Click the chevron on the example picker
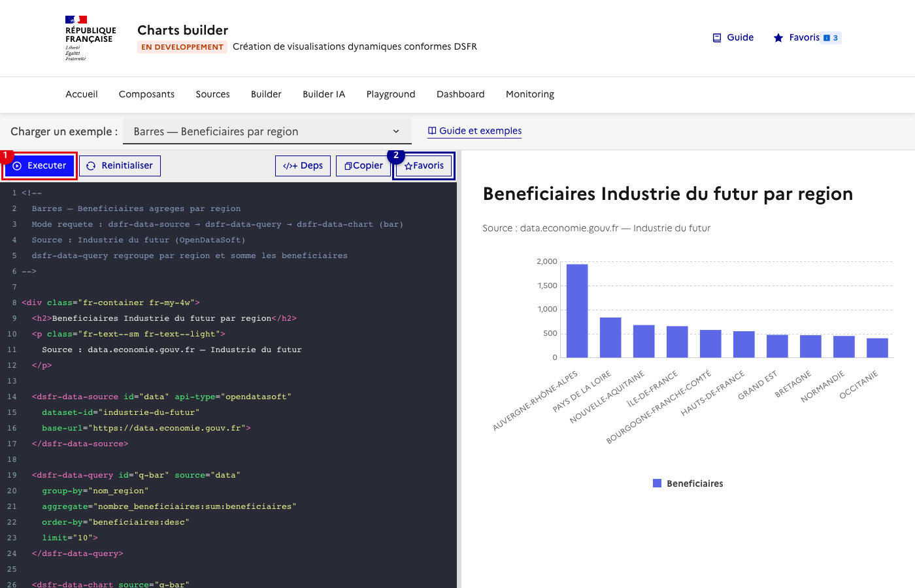 [395, 131]
